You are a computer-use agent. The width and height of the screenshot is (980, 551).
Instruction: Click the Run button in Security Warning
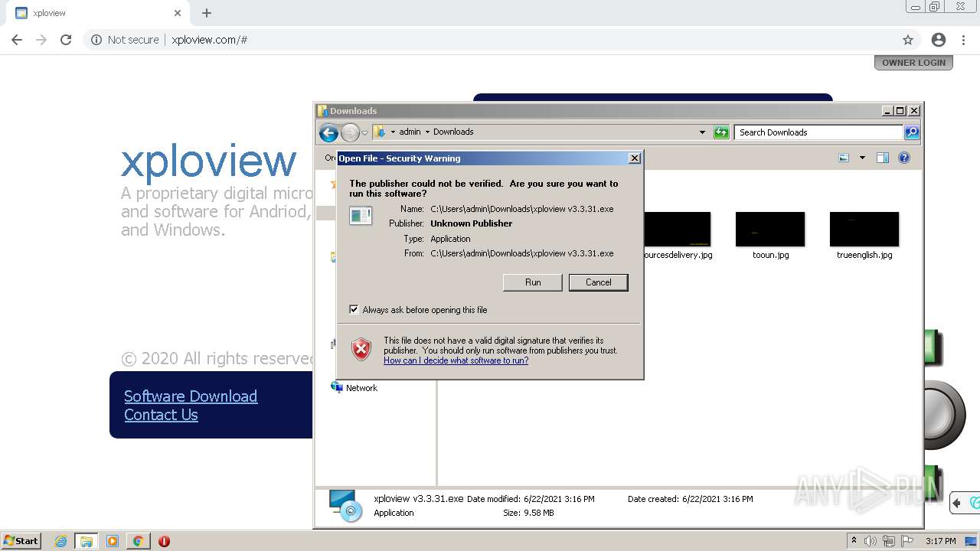533,282
